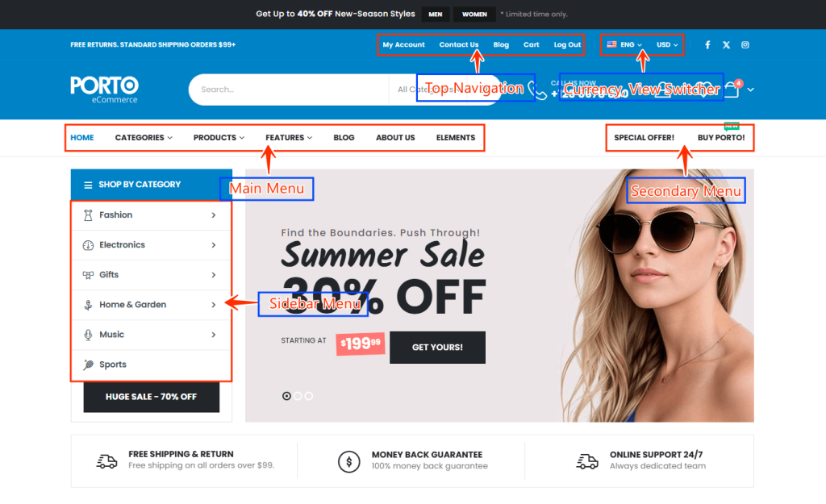Image resolution: width=826 pixels, height=504 pixels.
Task: Open the X (Twitter) social icon
Action: 727,45
